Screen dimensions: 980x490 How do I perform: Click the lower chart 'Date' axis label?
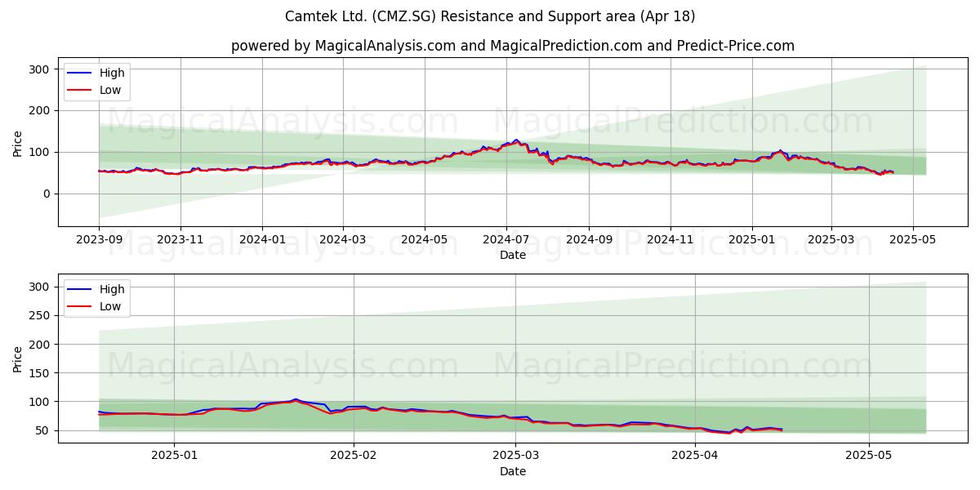click(x=513, y=471)
